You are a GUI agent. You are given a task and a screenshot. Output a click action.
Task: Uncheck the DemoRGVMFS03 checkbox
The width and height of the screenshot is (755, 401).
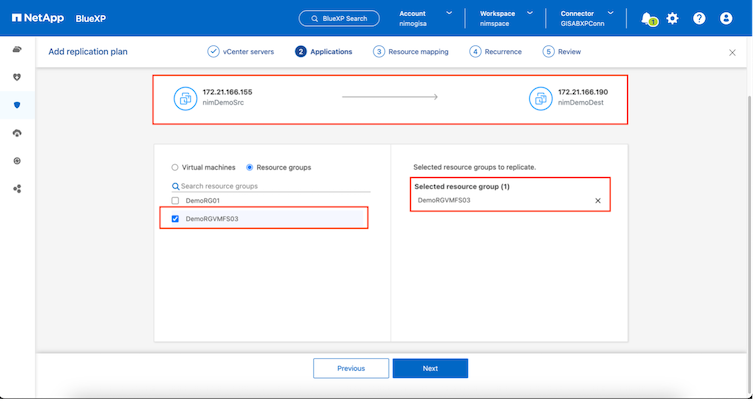click(176, 218)
